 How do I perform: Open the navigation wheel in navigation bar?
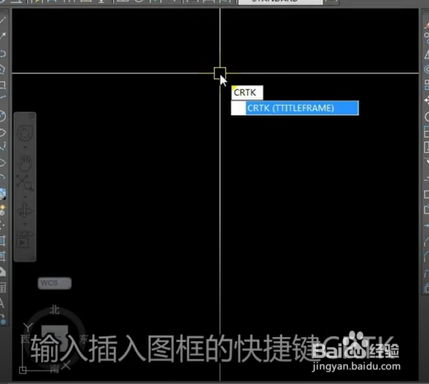25,133
